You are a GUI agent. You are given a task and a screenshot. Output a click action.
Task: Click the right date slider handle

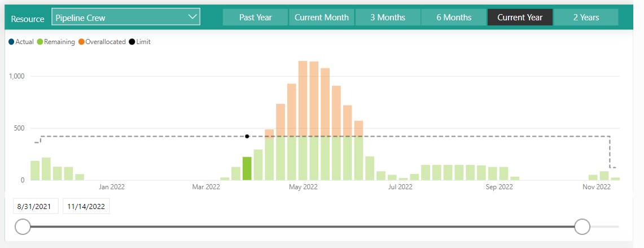tap(582, 227)
